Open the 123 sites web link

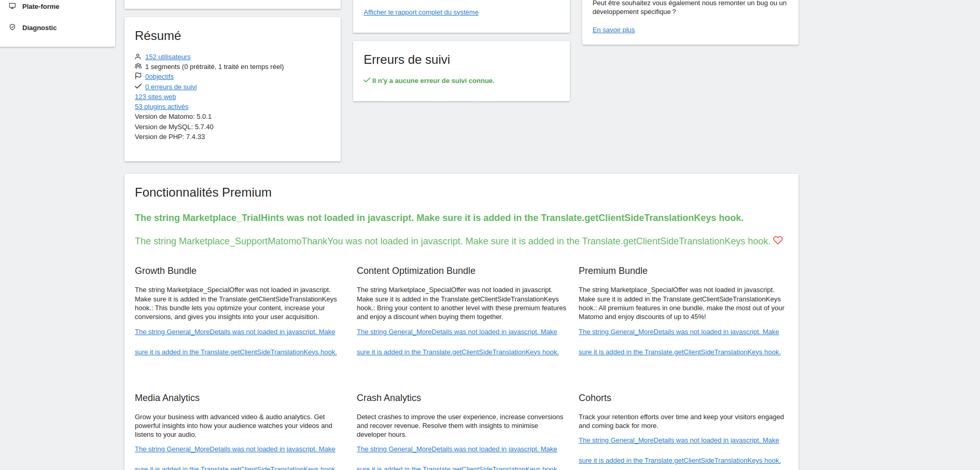tap(156, 97)
